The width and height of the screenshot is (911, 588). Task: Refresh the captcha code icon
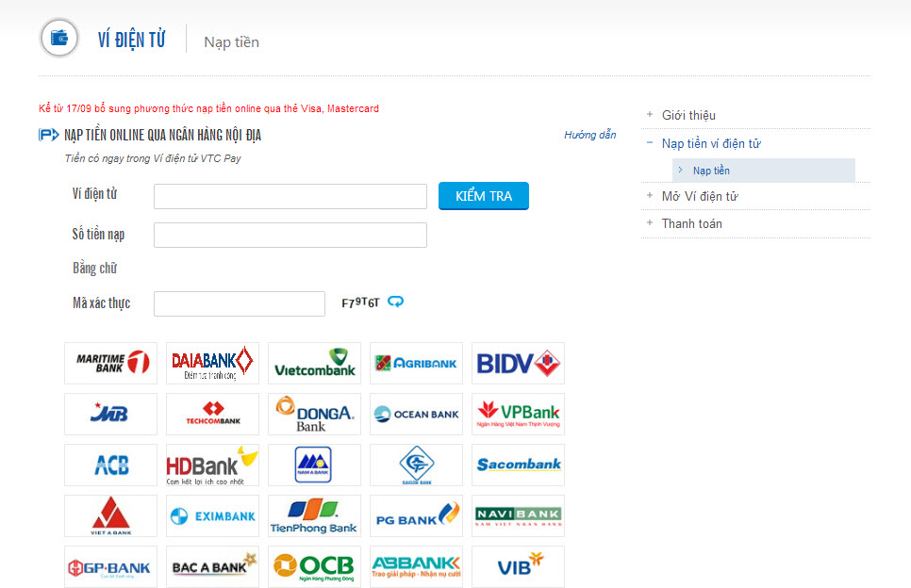click(396, 302)
